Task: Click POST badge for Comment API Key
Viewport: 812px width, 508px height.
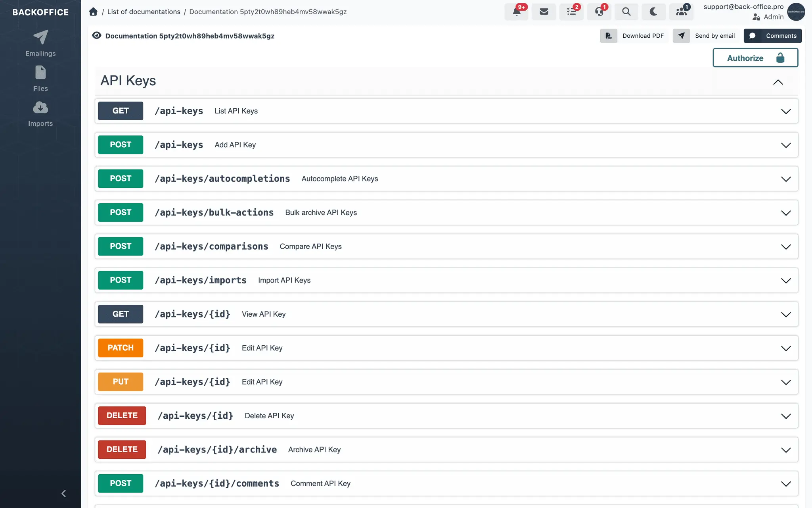Action: pos(121,483)
